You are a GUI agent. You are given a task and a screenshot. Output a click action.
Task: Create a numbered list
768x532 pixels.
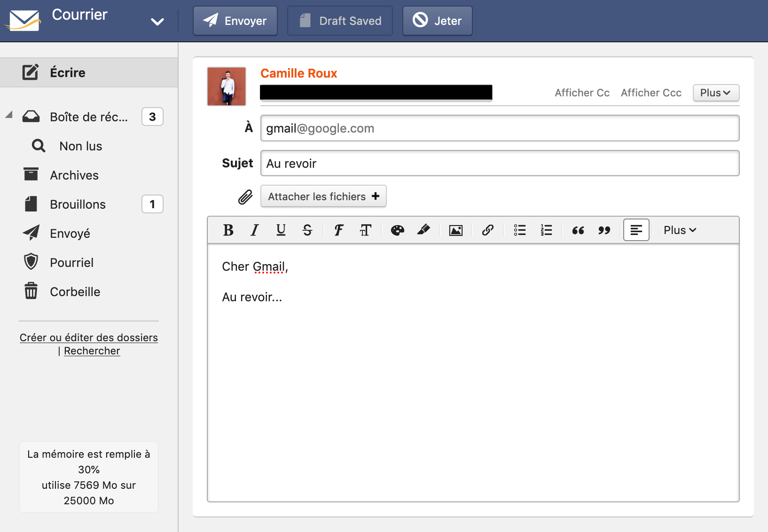point(546,230)
